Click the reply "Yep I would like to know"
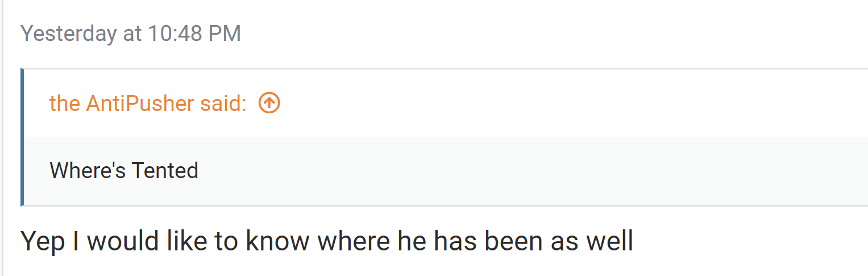868x276 pixels. [x=165, y=241]
